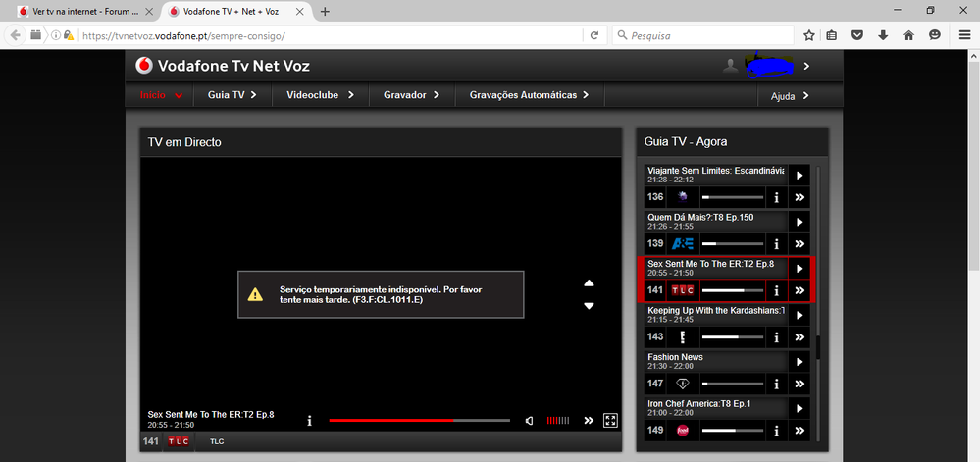The image size is (980, 462).
Task: Open the Ajuda help link
Action: (x=790, y=96)
